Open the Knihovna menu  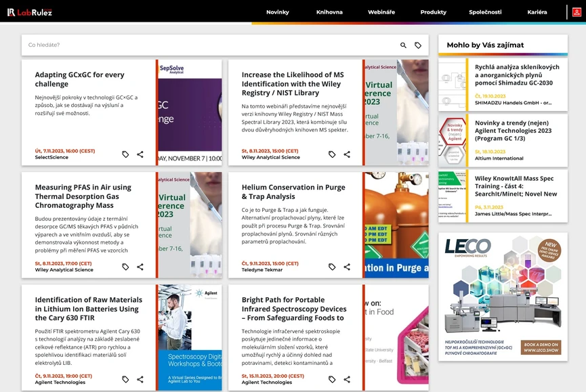point(329,12)
